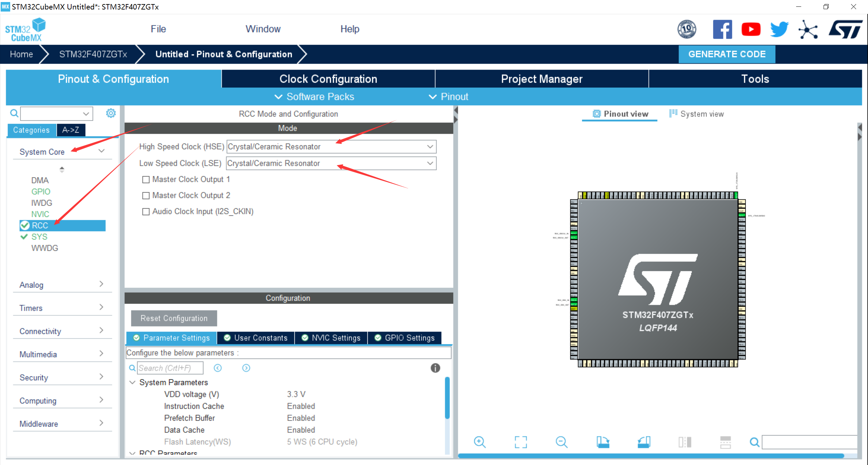Open the ST logo website link
Image resolution: width=868 pixels, height=465 pixels.
pos(845,29)
